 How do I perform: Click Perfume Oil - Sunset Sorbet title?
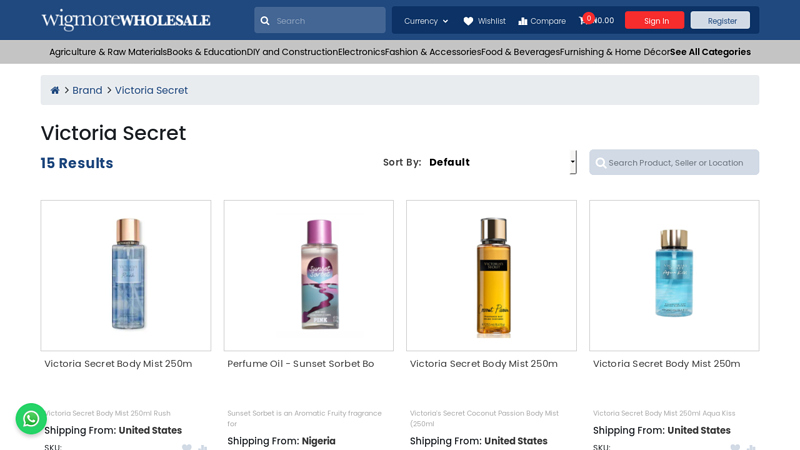tap(301, 364)
